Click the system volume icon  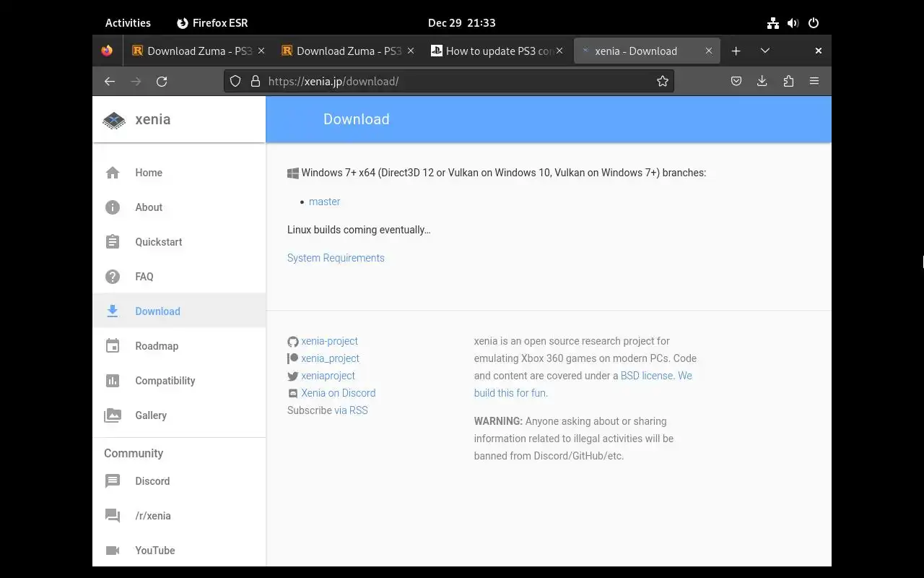(793, 23)
